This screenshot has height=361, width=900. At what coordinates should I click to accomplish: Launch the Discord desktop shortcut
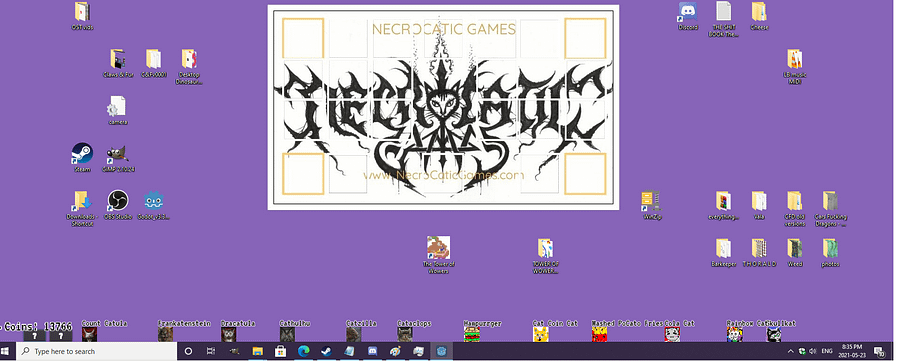click(688, 12)
